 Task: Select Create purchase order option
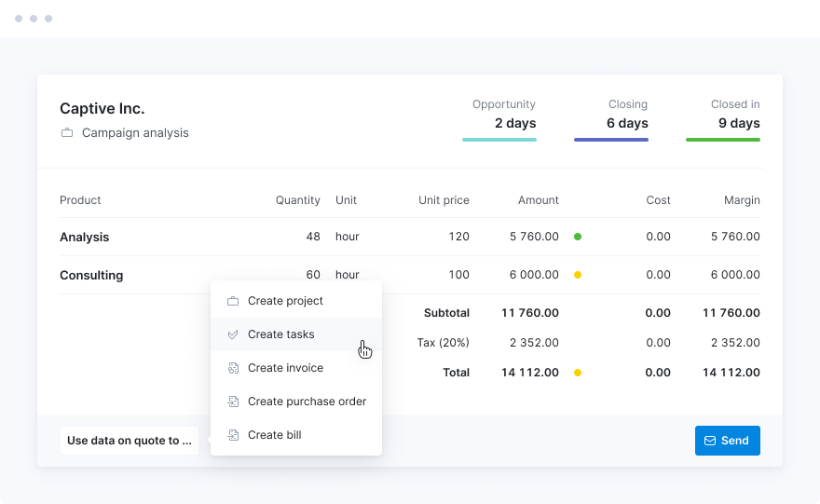coord(307,402)
